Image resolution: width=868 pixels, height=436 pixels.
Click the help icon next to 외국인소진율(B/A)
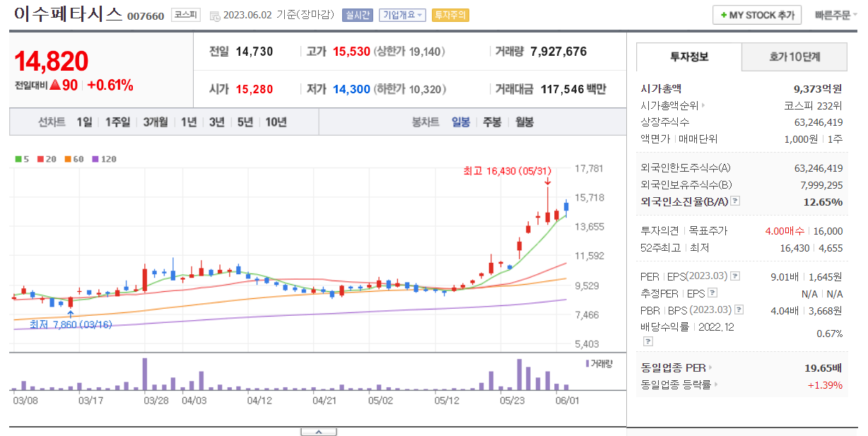click(x=735, y=201)
